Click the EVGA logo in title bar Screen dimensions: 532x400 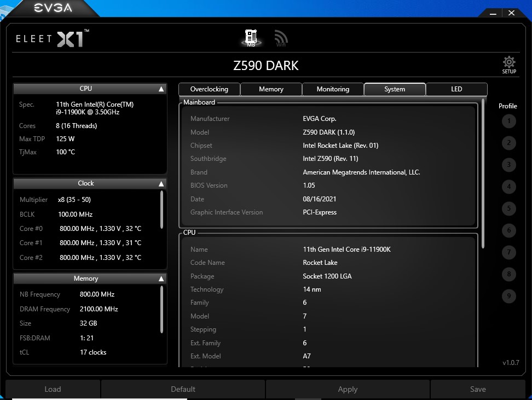tap(53, 8)
